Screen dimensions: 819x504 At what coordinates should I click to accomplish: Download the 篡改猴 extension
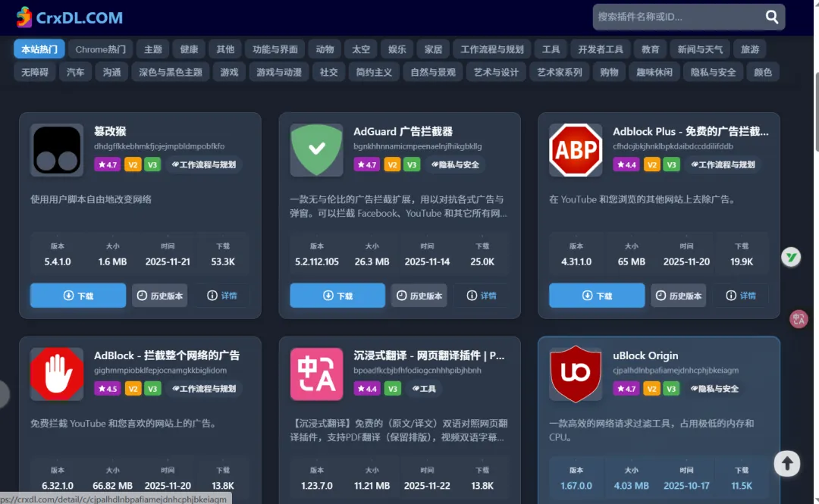(x=78, y=296)
